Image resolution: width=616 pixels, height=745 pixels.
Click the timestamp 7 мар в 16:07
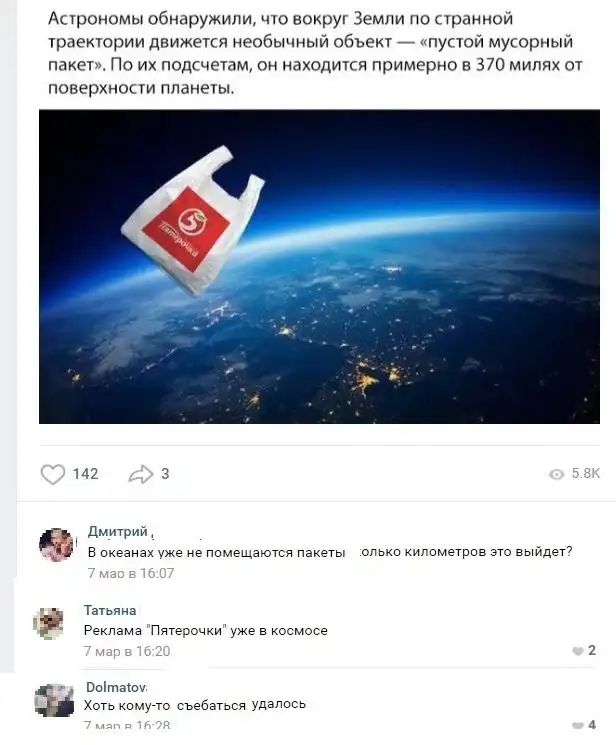(x=131, y=573)
